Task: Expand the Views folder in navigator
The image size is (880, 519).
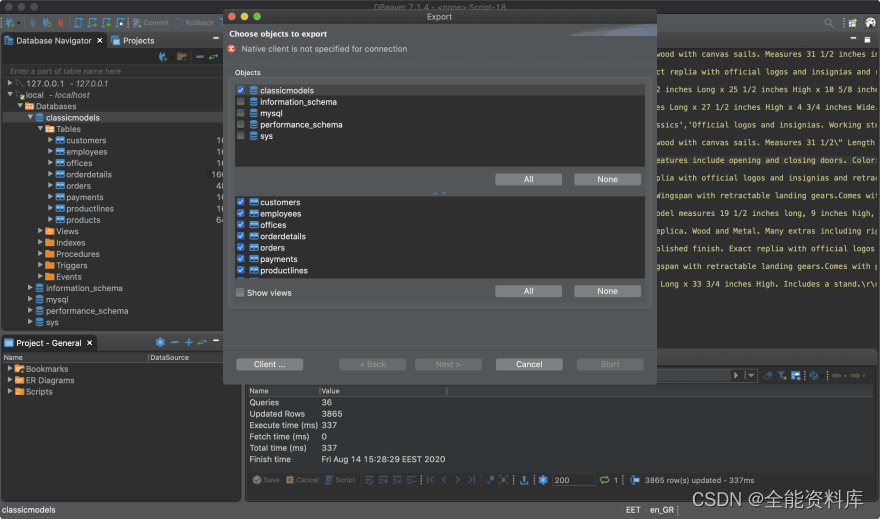Action: pyautogui.click(x=40, y=231)
